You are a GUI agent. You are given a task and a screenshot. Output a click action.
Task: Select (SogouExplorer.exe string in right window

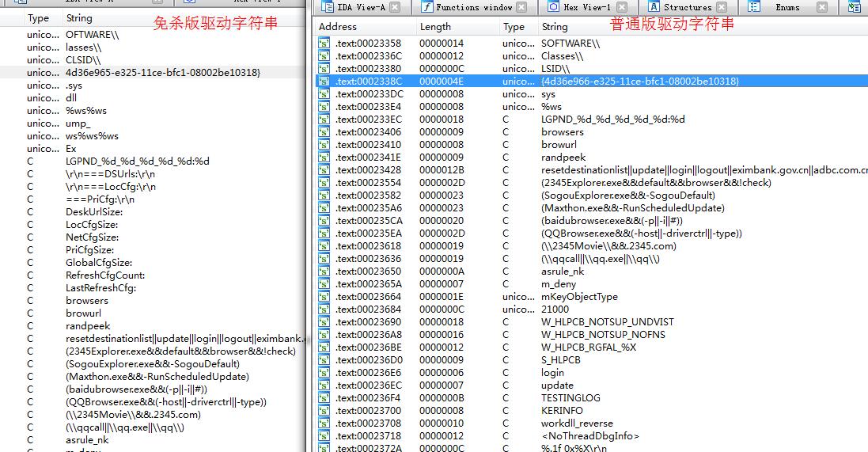(x=627, y=196)
